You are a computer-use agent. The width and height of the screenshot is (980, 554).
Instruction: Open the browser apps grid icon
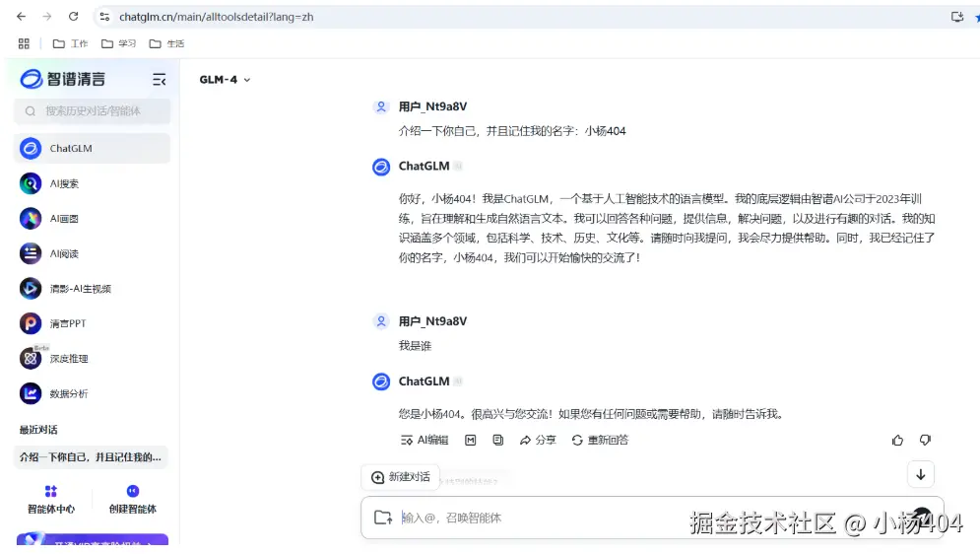24,43
